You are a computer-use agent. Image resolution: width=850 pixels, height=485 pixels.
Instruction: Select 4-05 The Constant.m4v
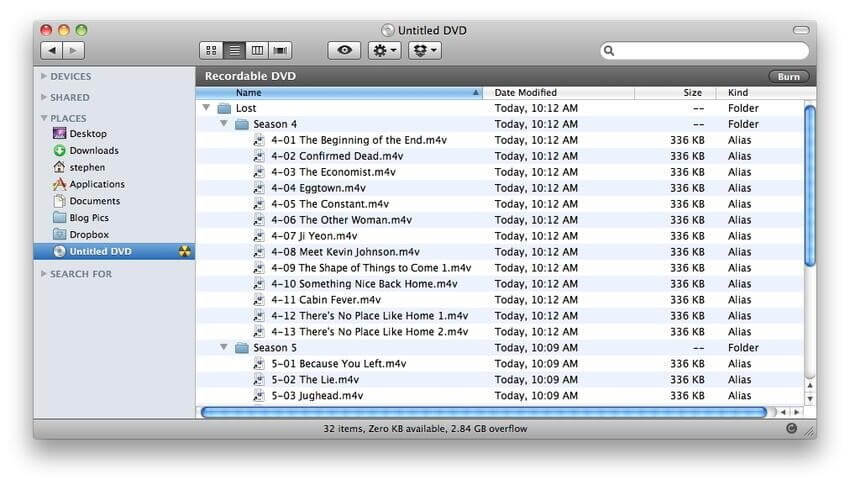[330, 204]
